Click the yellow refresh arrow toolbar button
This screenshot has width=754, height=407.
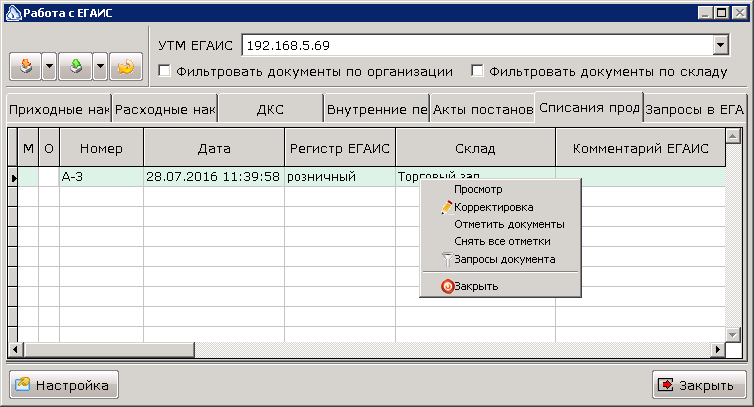(x=126, y=66)
